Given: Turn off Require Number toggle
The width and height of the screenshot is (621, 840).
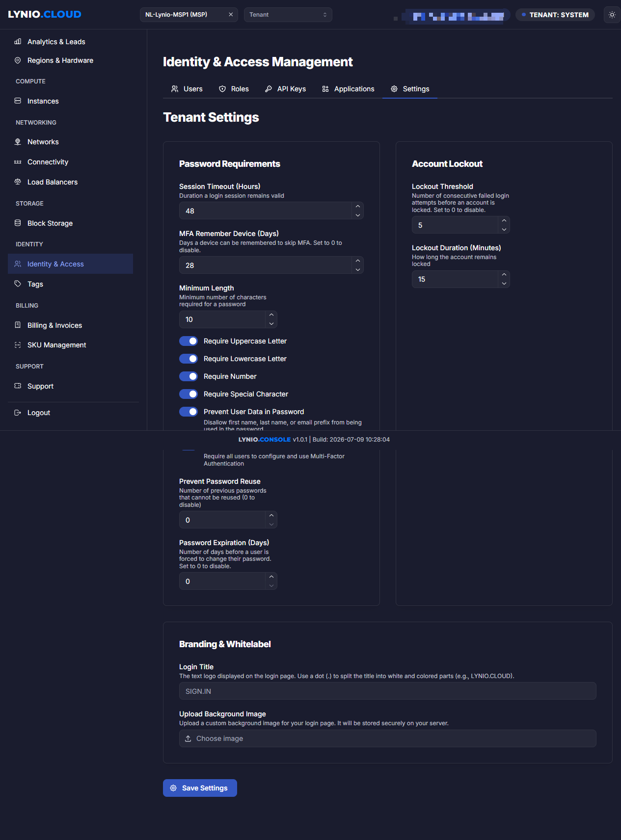Looking at the screenshot, I should (189, 376).
